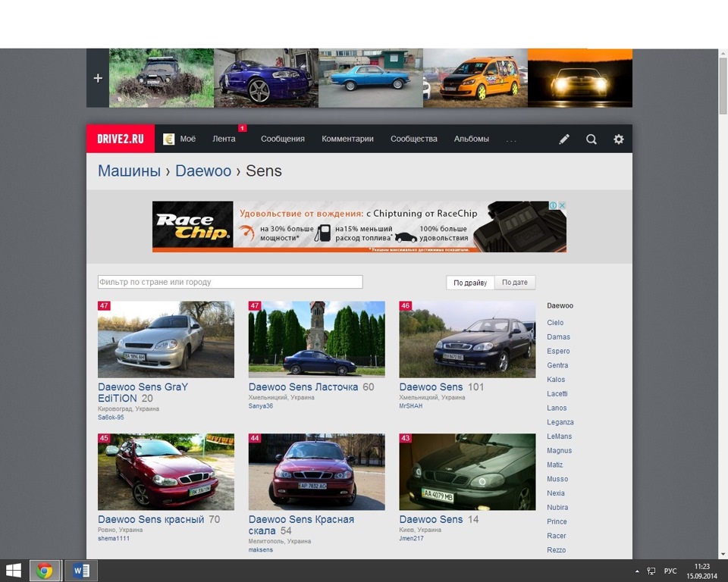The image size is (728, 582).
Task: Click the pencil write-post icon
Action: 564,139
